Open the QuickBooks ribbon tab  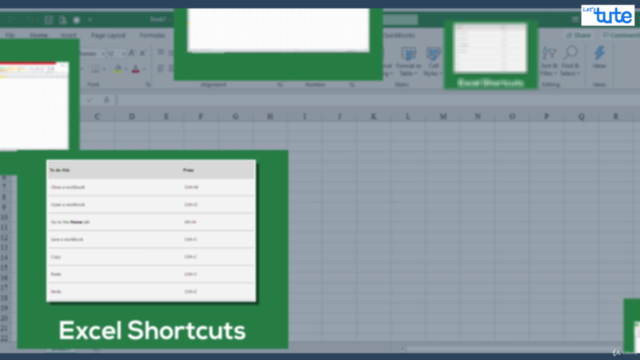399,36
